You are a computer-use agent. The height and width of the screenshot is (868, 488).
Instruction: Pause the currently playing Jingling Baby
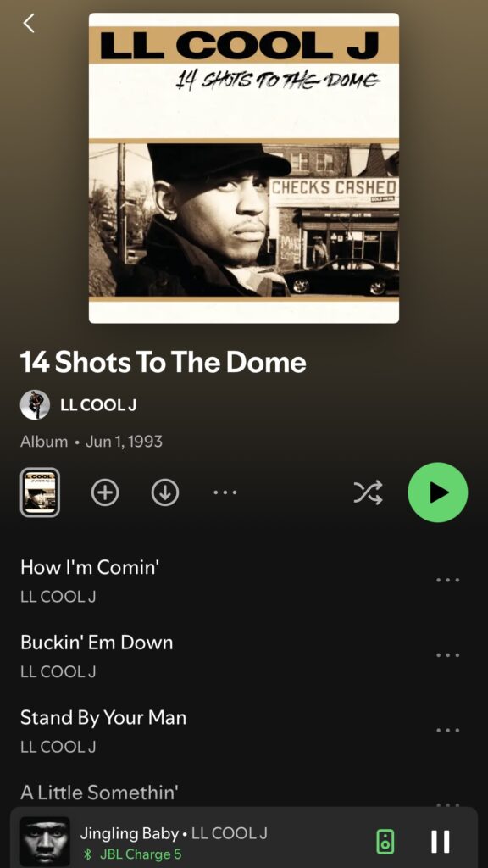[x=441, y=842]
